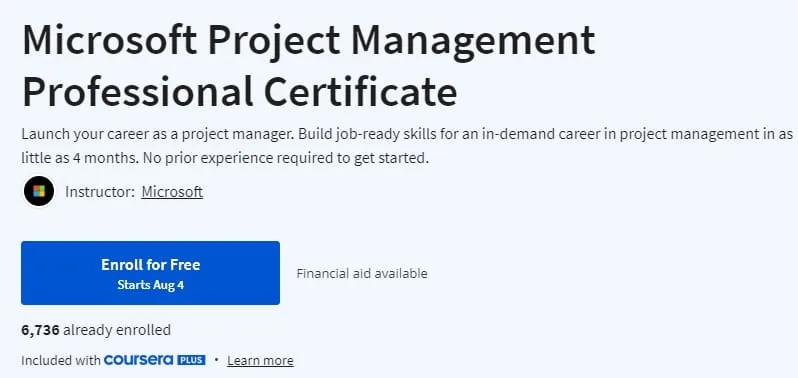
Task: Click the Launch your career description line
Action: 407,134
